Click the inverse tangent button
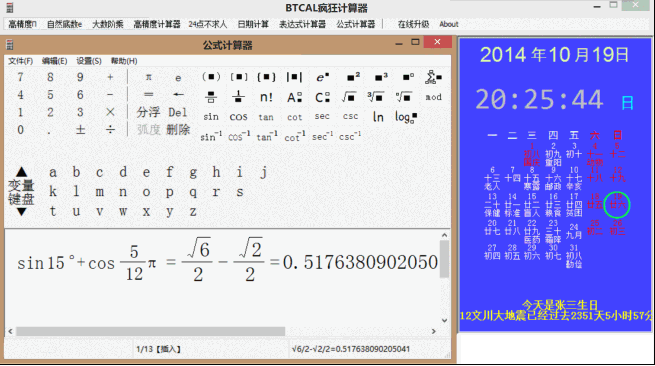Image resolution: width=655 pixels, height=366 pixels. tap(267, 136)
